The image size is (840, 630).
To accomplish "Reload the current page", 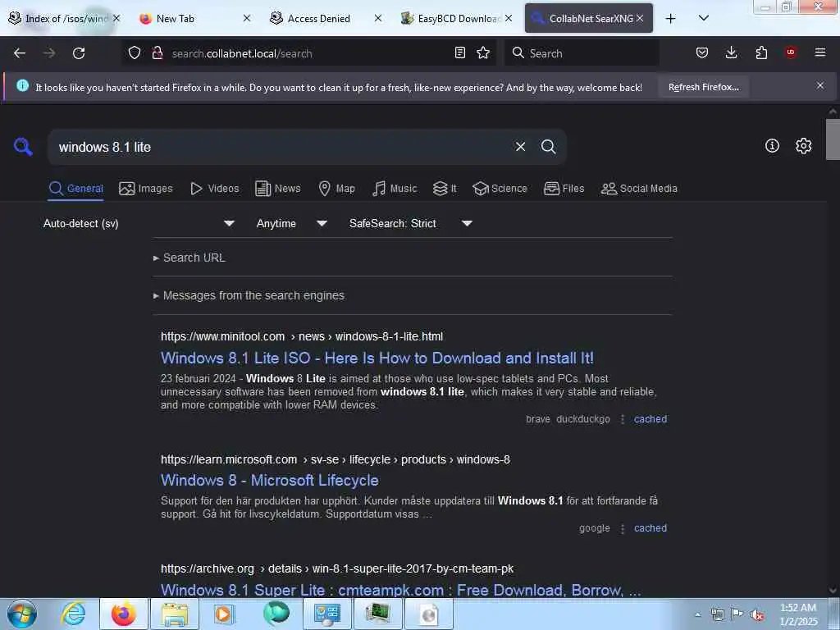I will point(79,53).
